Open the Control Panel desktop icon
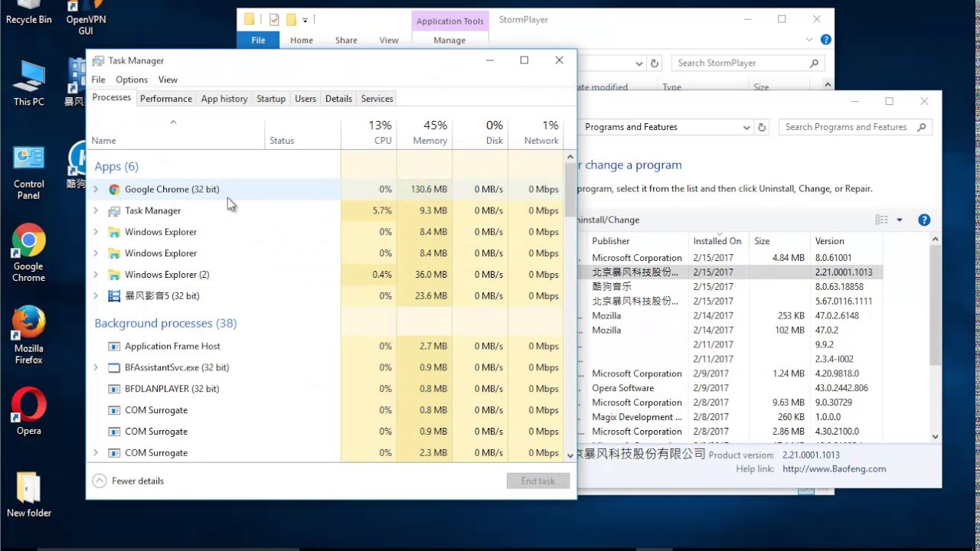Screen dimensions: 980x551 click(x=28, y=172)
